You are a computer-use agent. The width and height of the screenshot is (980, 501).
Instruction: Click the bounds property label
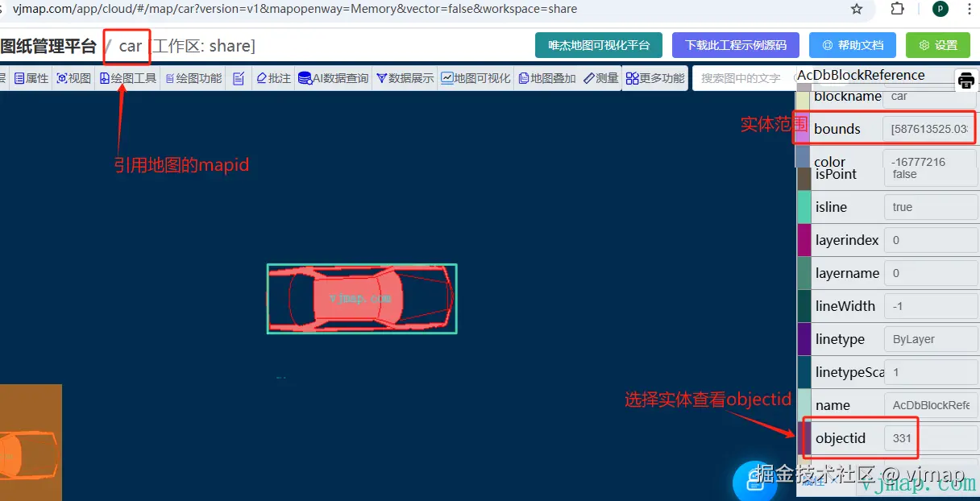pos(837,129)
